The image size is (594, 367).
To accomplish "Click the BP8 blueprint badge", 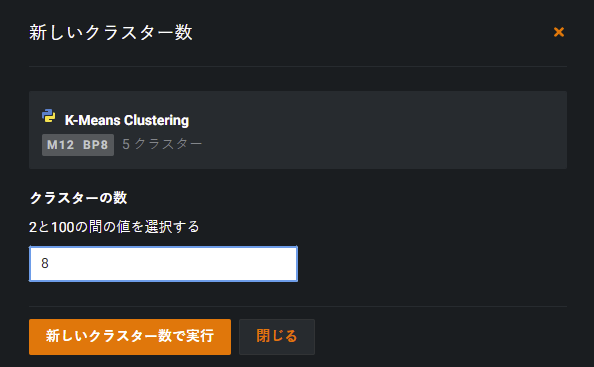I will pyautogui.click(x=95, y=145).
